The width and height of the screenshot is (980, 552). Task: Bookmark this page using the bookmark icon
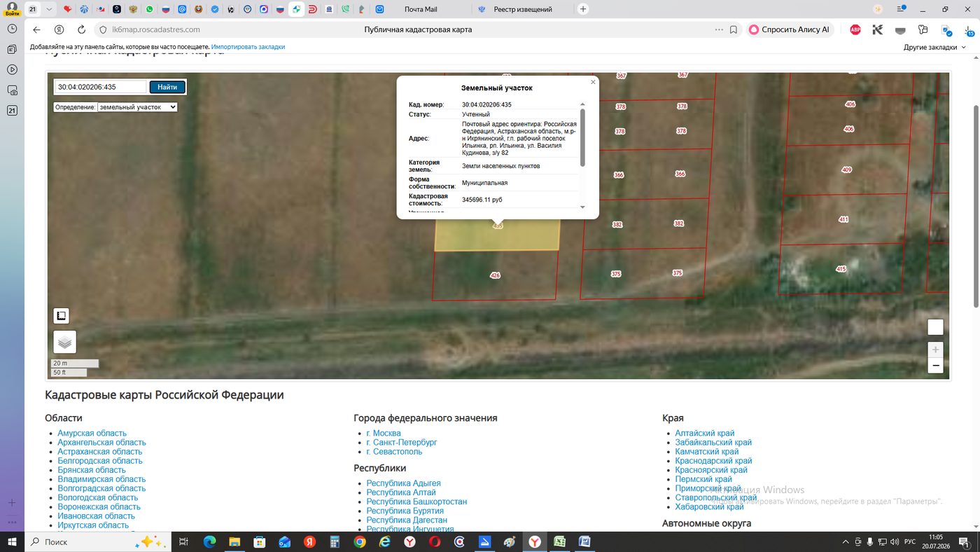coord(734,29)
